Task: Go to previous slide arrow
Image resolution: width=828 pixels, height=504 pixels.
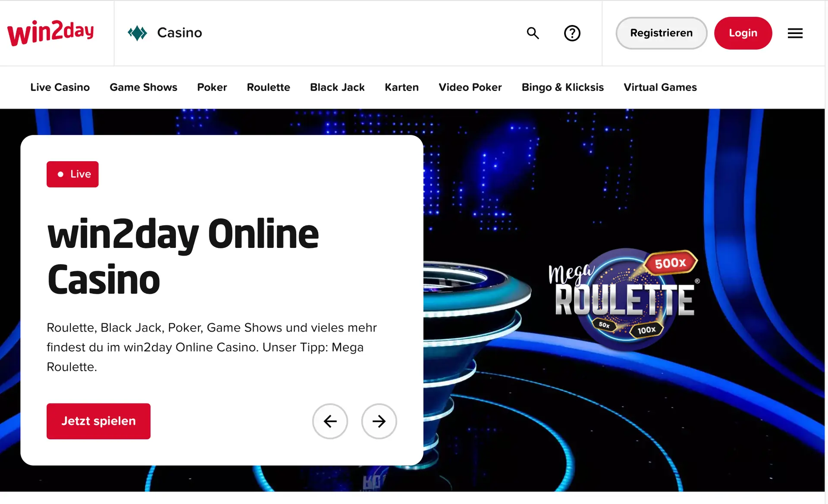Action: click(330, 421)
